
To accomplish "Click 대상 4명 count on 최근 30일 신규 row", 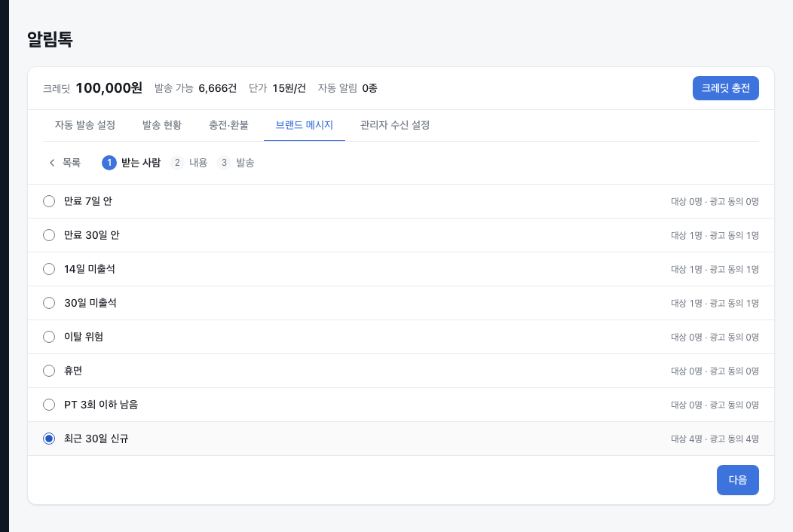I will 686,439.
